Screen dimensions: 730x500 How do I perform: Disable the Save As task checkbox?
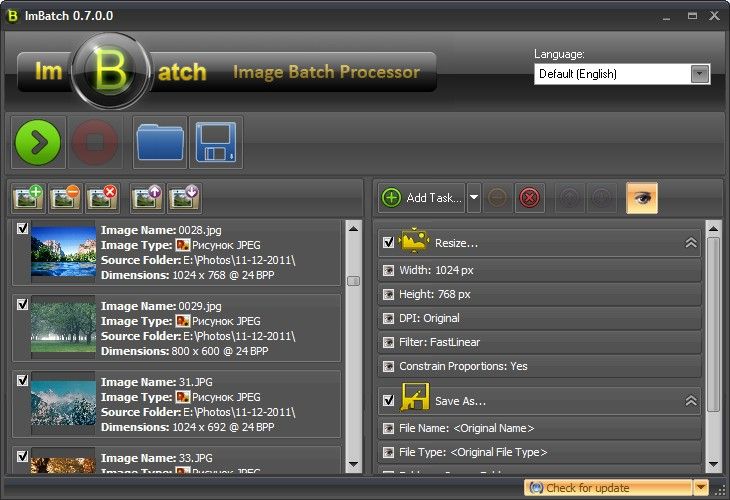tap(388, 400)
